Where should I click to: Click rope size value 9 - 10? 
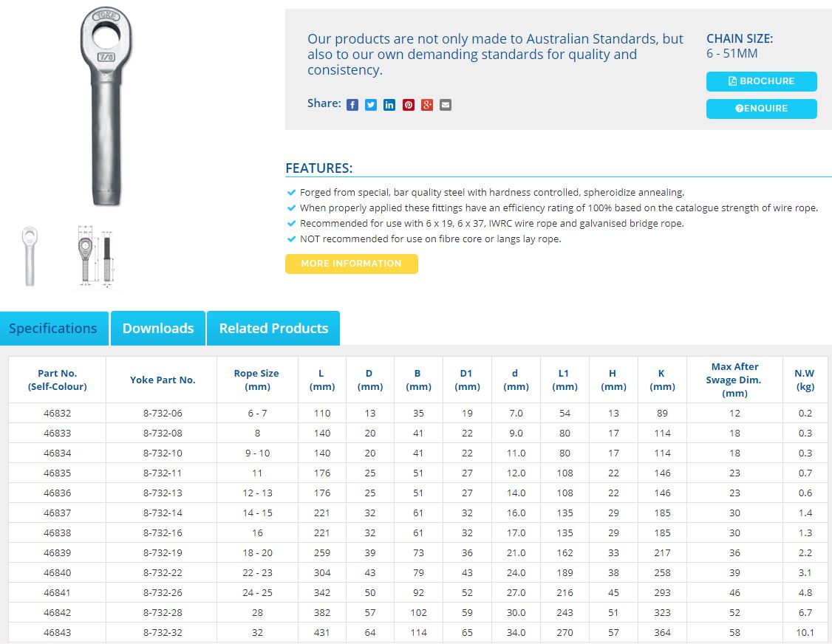[257, 453]
